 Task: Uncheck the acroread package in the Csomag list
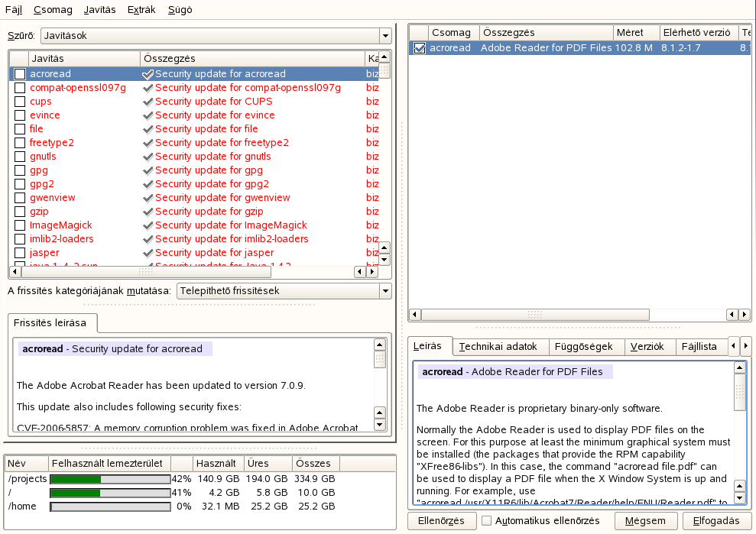click(419, 48)
